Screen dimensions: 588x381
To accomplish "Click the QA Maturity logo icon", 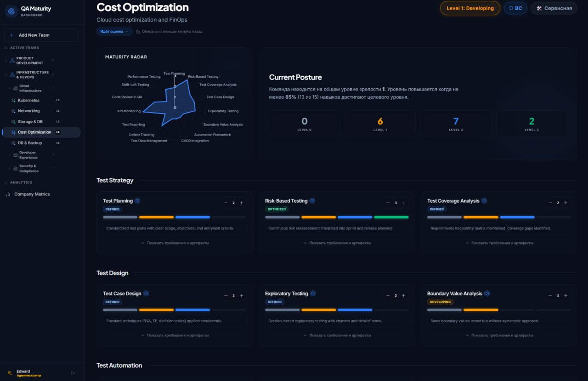I will 11,11.
